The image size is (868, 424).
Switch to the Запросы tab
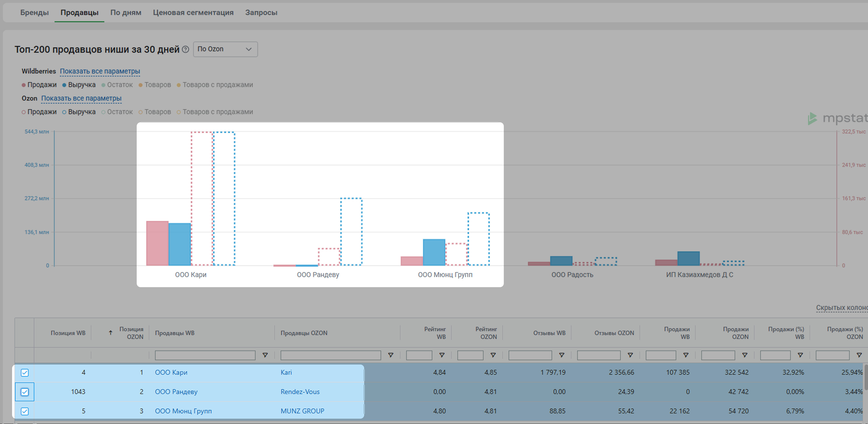261,13
